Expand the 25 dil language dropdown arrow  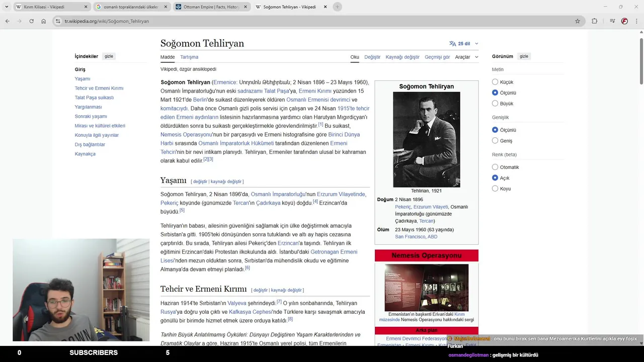[x=476, y=44]
